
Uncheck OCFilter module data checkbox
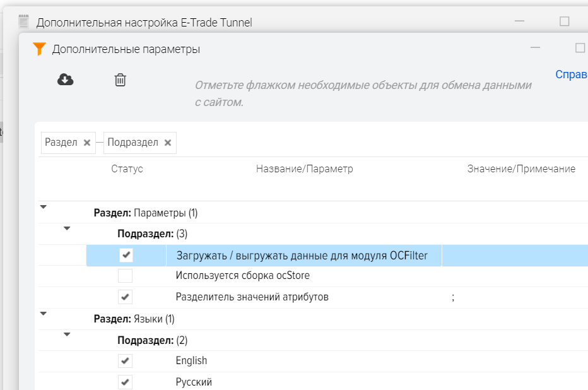pyautogui.click(x=126, y=255)
